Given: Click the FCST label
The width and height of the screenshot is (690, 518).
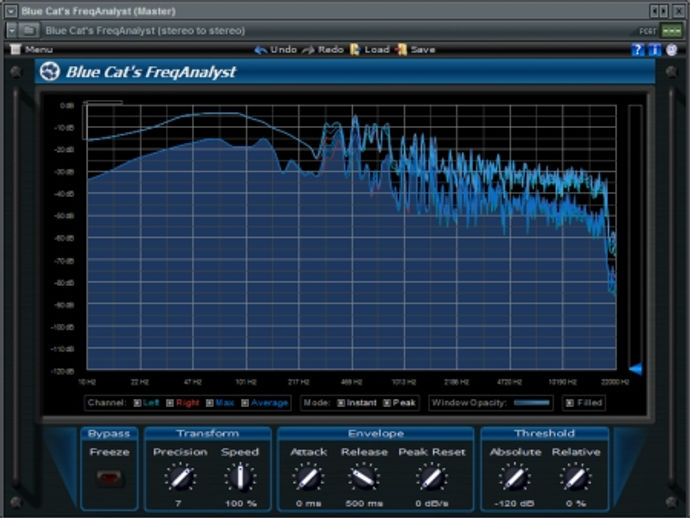Looking at the screenshot, I should [648, 31].
